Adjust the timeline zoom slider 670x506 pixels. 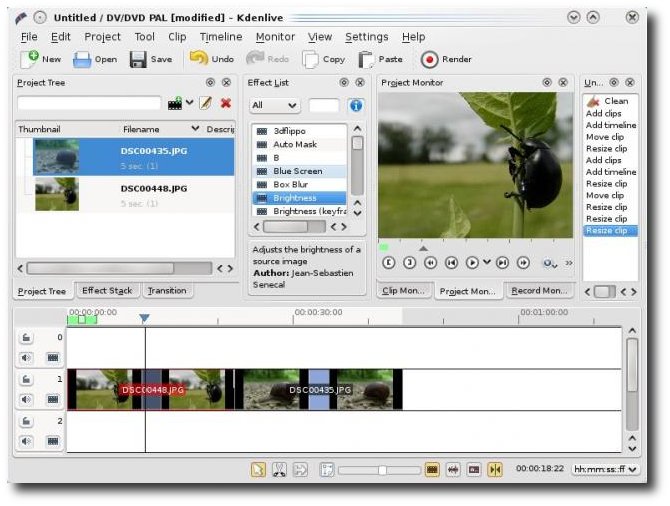[380, 470]
